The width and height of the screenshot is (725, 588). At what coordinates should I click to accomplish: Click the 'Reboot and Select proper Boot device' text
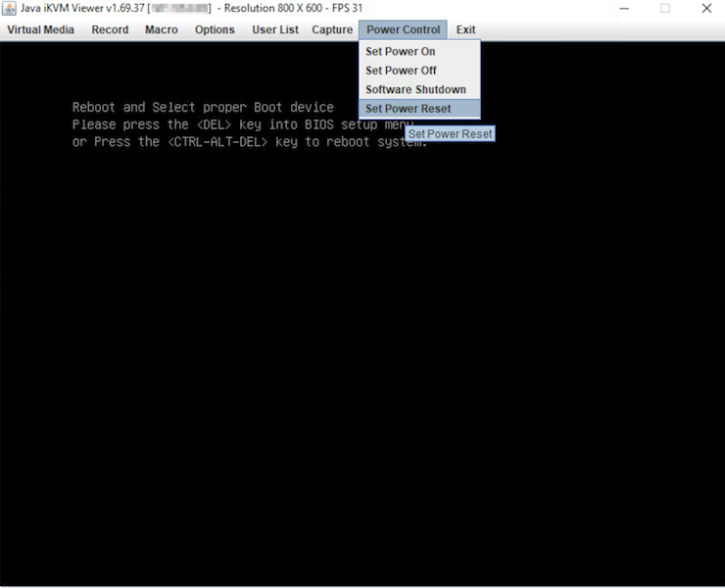click(x=203, y=108)
